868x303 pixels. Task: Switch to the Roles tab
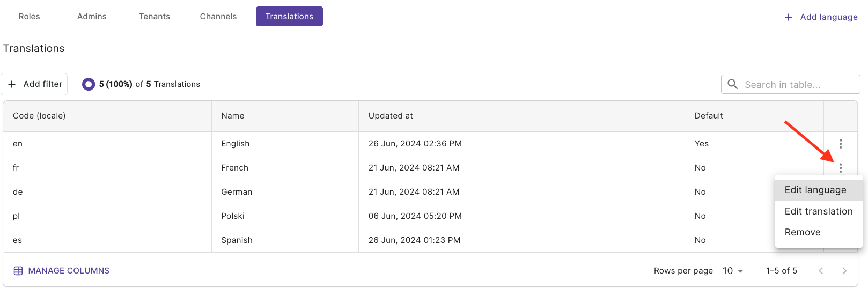click(30, 17)
